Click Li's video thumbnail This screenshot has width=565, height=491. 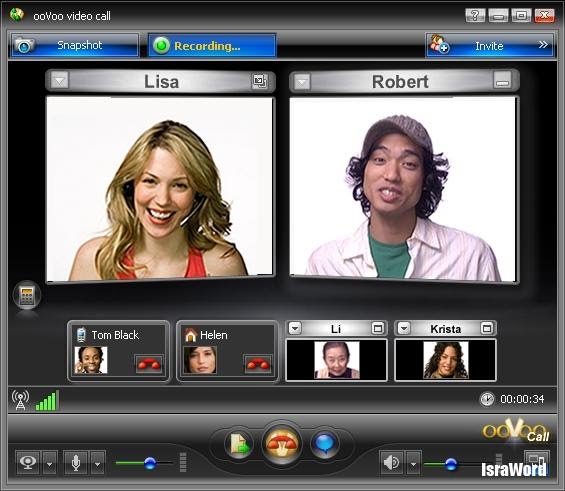click(x=337, y=360)
